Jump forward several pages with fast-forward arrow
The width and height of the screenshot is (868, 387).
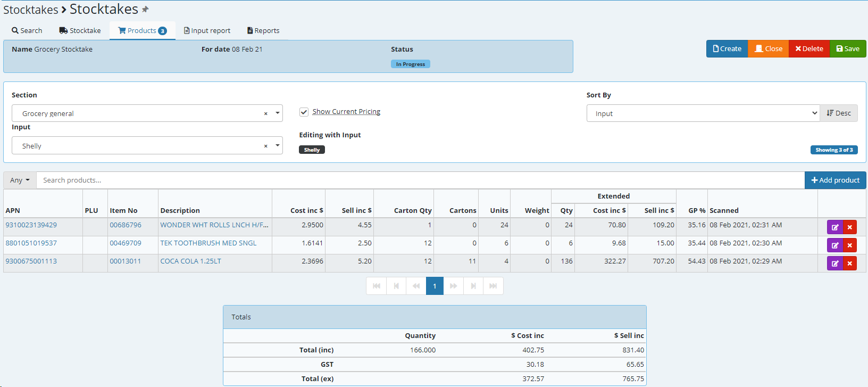pyautogui.click(x=453, y=286)
